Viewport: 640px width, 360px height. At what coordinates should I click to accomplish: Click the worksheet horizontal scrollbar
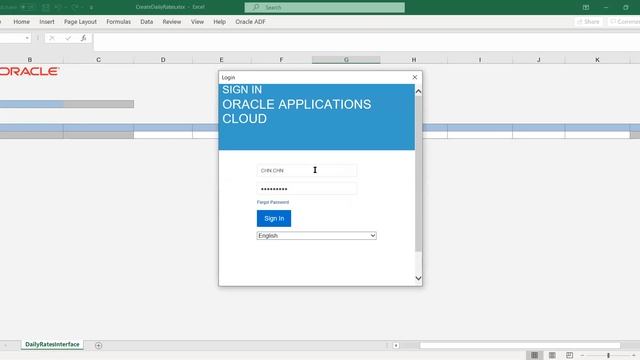tap(520, 345)
